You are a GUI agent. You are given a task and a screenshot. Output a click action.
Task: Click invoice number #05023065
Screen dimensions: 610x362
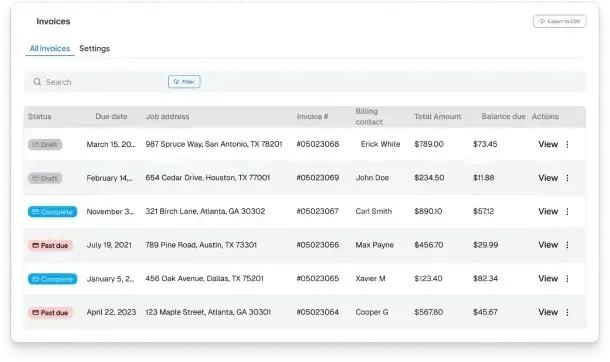pyautogui.click(x=318, y=279)
